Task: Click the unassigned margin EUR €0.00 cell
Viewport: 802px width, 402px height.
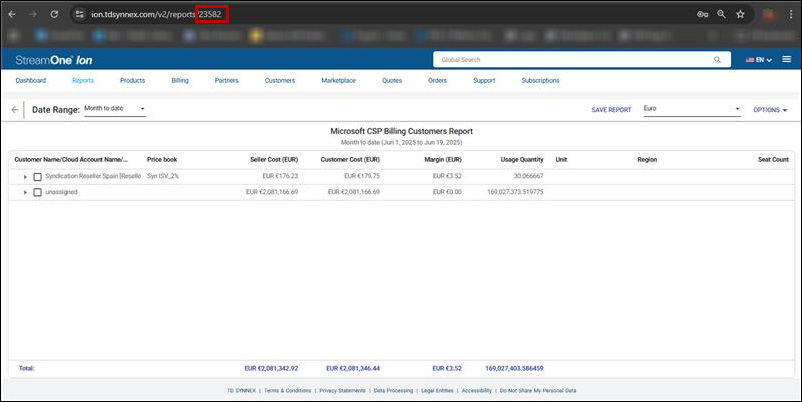Action: click(x=447, y=192)
